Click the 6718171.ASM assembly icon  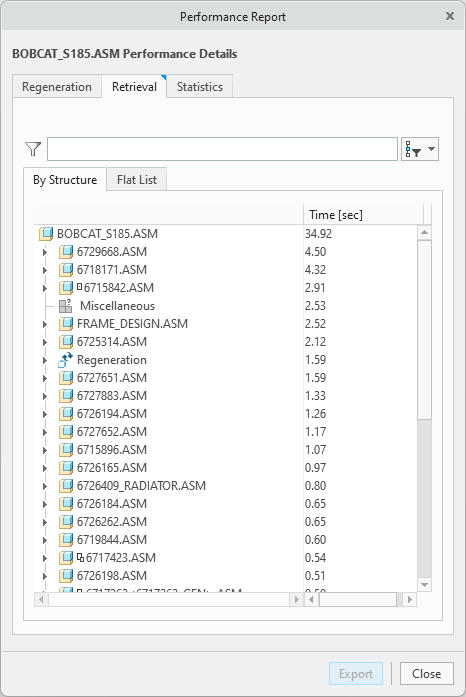(66, 270)
